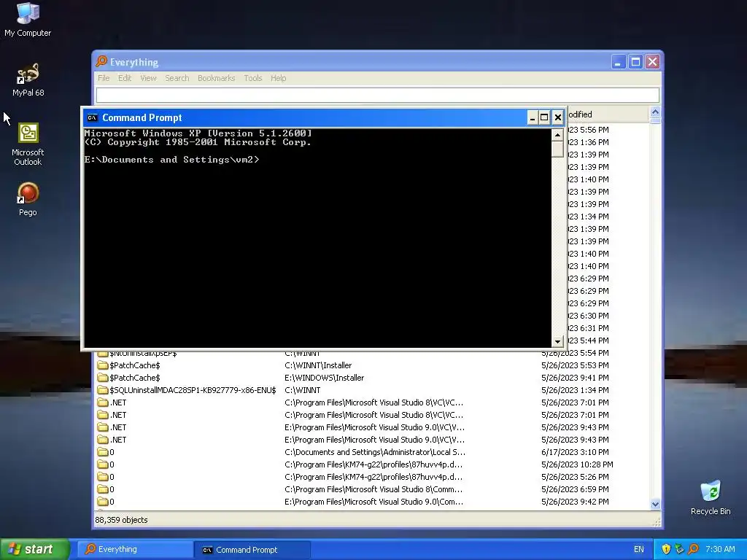Switch to Everything taskbar button

click(x=135, y=549)
